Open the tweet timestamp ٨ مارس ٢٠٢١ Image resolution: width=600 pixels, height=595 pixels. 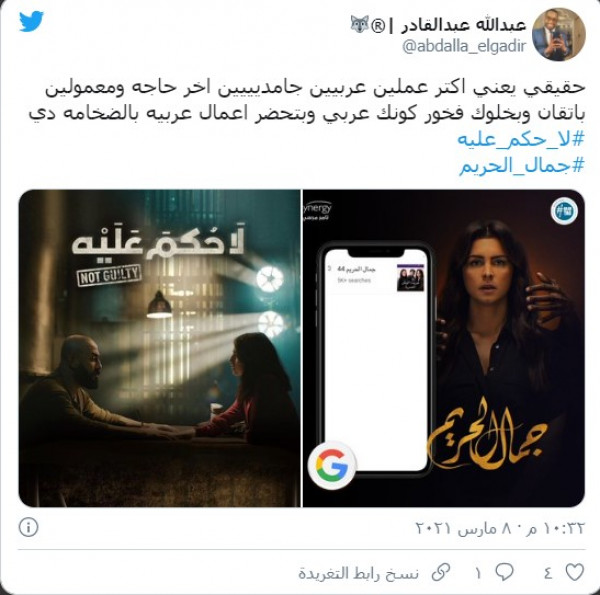tap(500, 528)
